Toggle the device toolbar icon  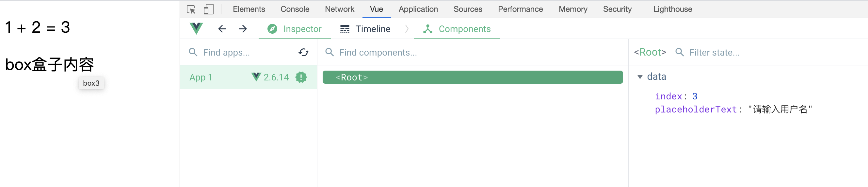pos(209,9)
